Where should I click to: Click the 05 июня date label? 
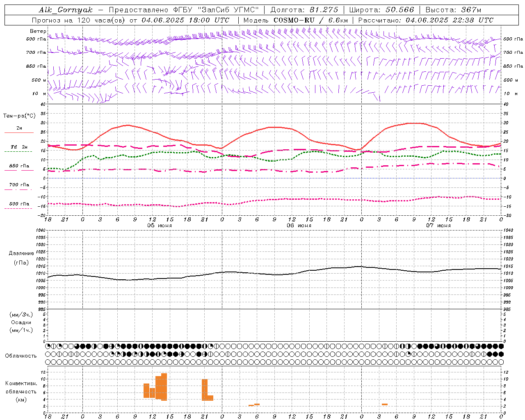(x=160, y=225)
